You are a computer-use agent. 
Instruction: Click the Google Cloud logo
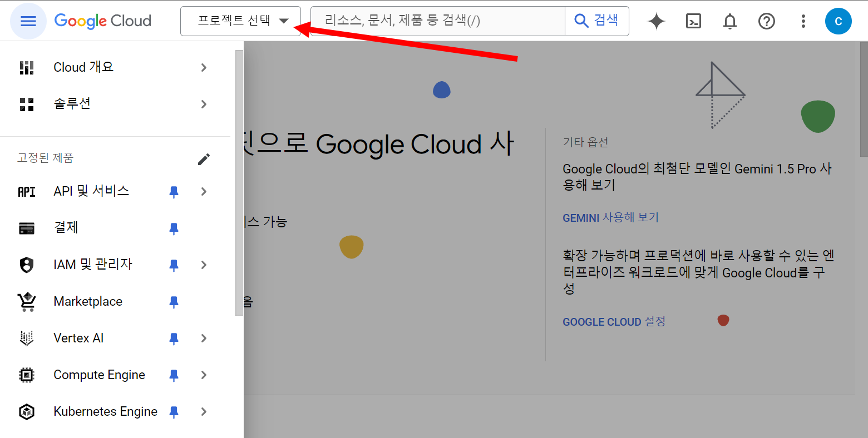tap(103, 21)
